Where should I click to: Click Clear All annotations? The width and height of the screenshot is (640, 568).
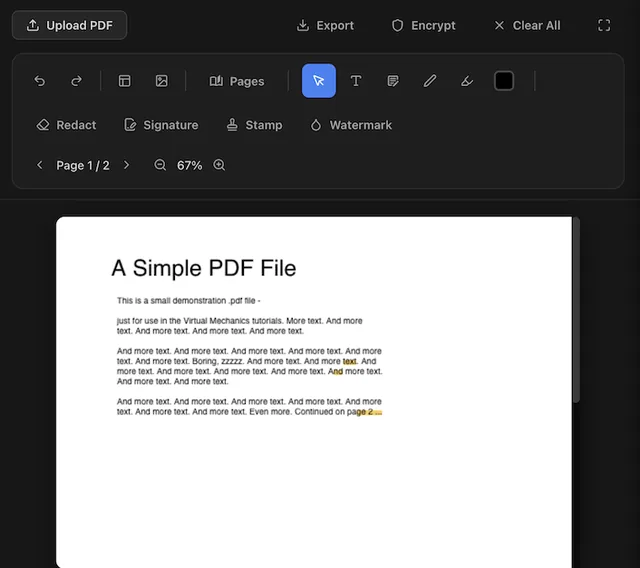[x=527, y=25]
